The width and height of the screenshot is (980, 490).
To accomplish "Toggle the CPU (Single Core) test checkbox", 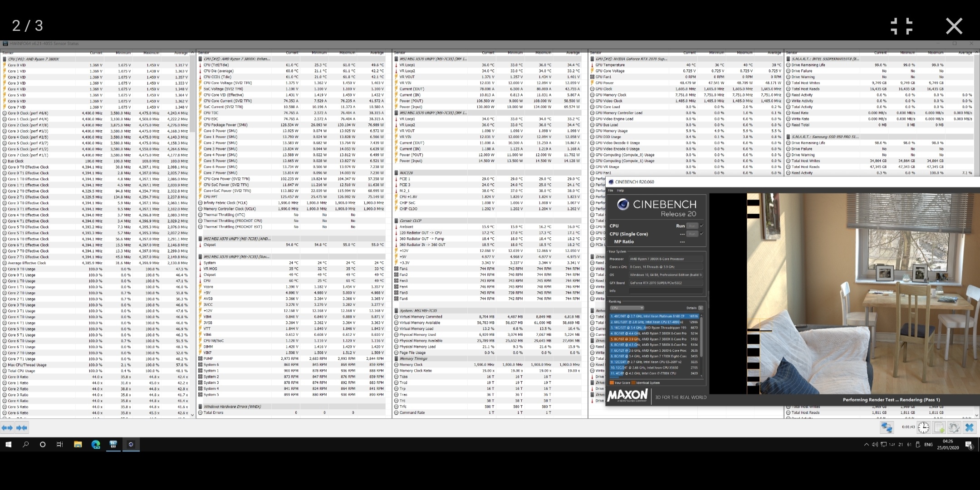I will [x=702, y=234].
